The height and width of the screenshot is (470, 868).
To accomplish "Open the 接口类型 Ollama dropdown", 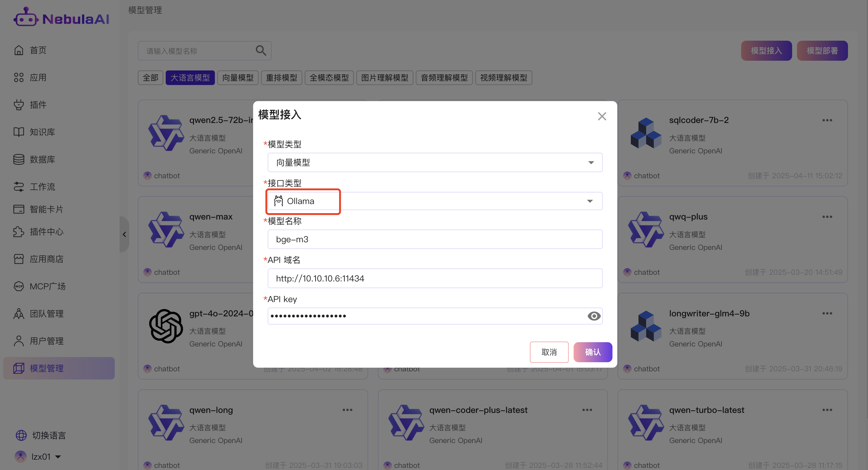I will pos(435,201).
